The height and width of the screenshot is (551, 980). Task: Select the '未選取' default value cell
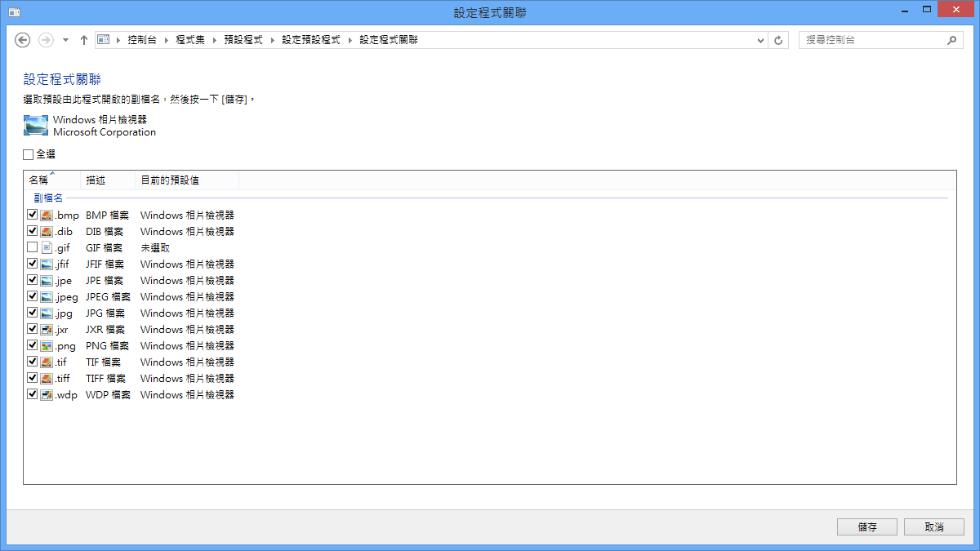155,247
